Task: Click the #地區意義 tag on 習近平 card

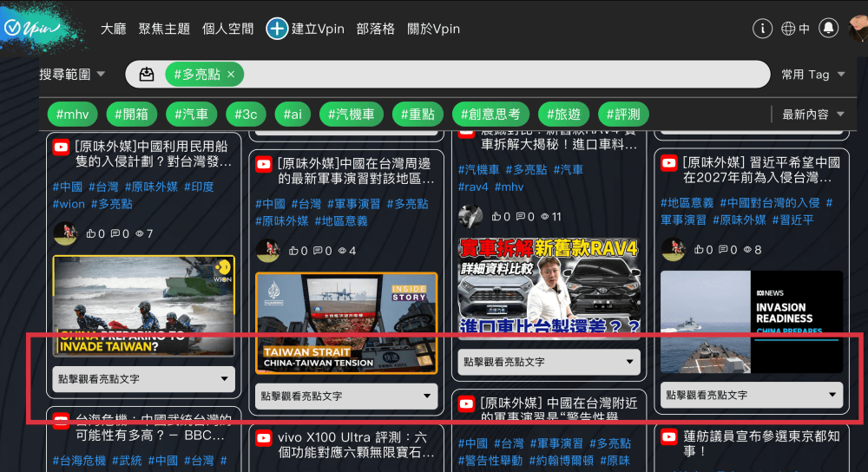Action: (687, 203)
